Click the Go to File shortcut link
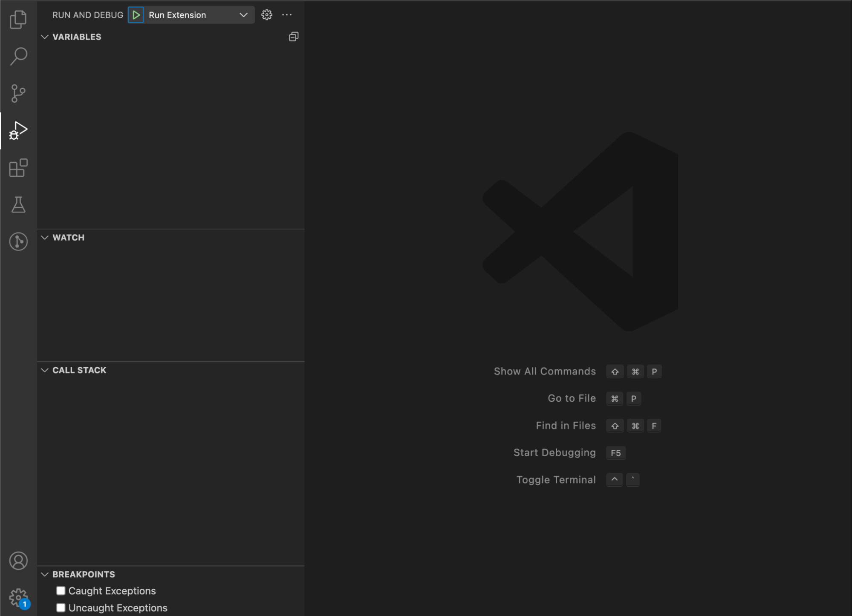852x616 pixels. [x=572, y=398]
